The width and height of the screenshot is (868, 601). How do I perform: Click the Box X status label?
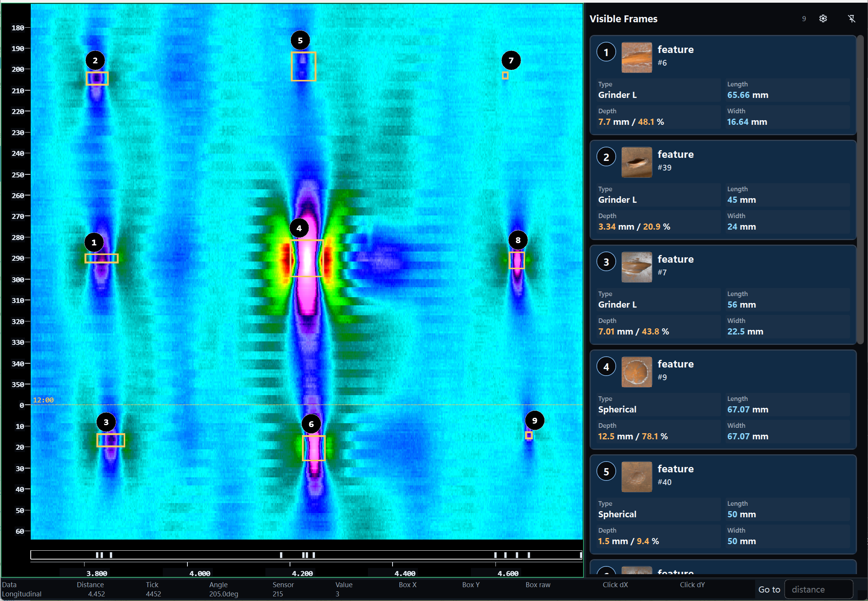tap(407, 585)
